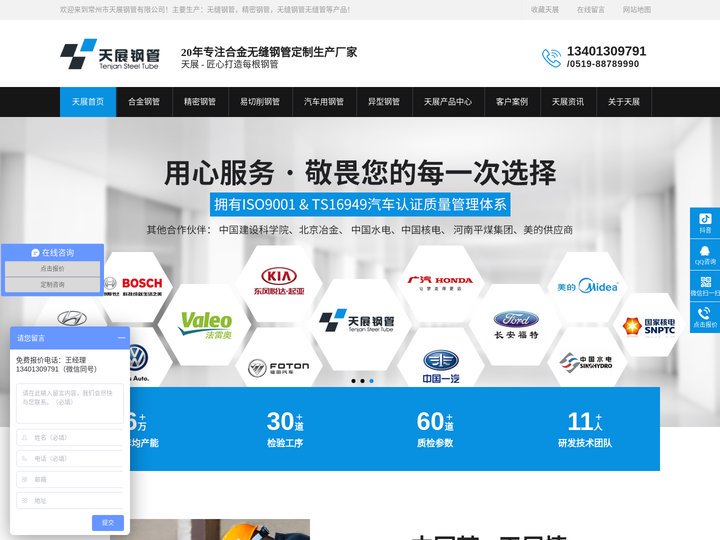Open the Douyin (抖音) sidebar icon
The width and height of the screenshot is (720, 540).
click(x=705, y=223)
